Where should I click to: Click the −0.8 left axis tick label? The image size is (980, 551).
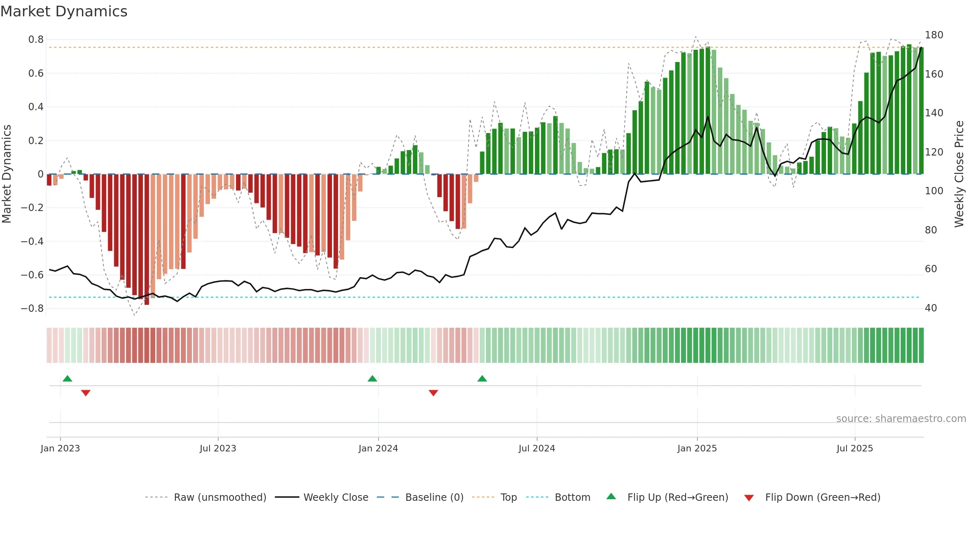(32, 309)
